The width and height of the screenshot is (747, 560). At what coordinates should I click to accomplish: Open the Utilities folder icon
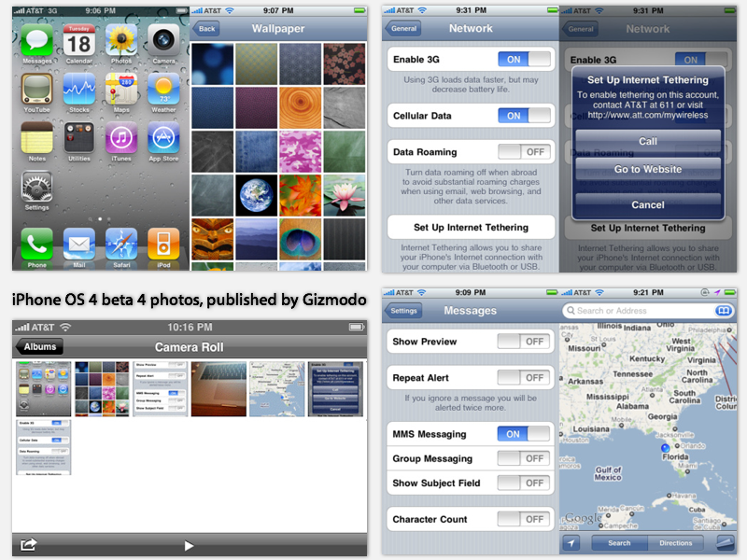pyautogui.click(x=79, y=137)
